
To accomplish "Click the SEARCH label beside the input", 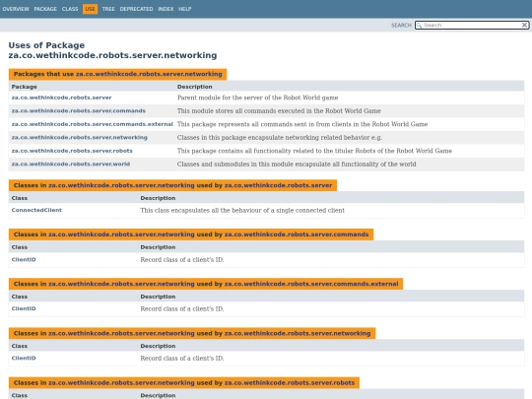I will (401, 25).
